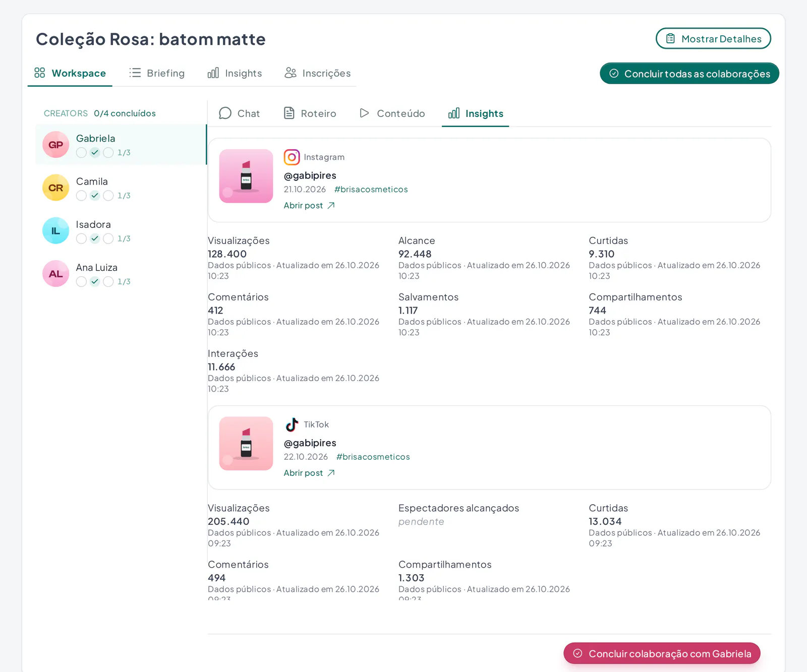Click the sub-tab Insights bar-chart icon
807x672 pixels.
tap(454, 113)
